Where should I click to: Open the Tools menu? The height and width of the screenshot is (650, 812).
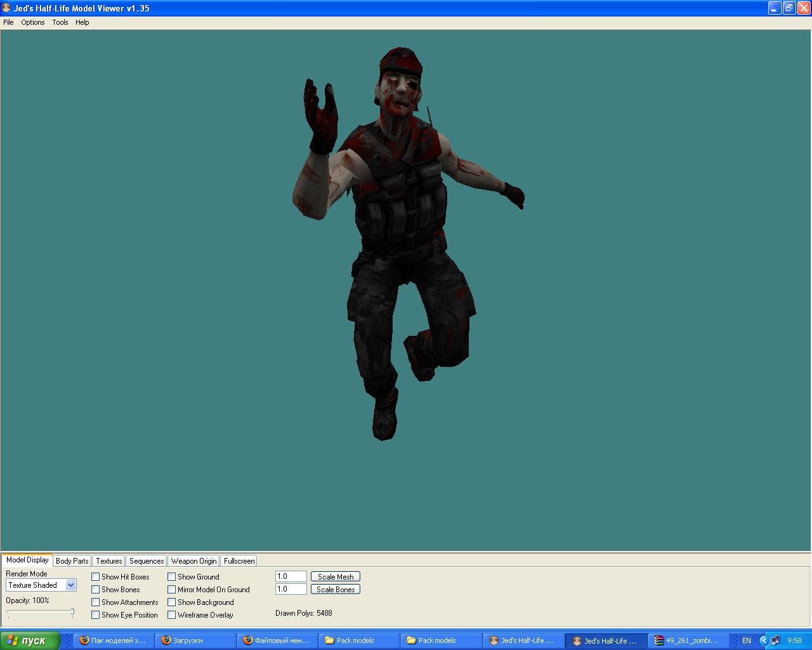pyautogui.click(x=60, y=22)
